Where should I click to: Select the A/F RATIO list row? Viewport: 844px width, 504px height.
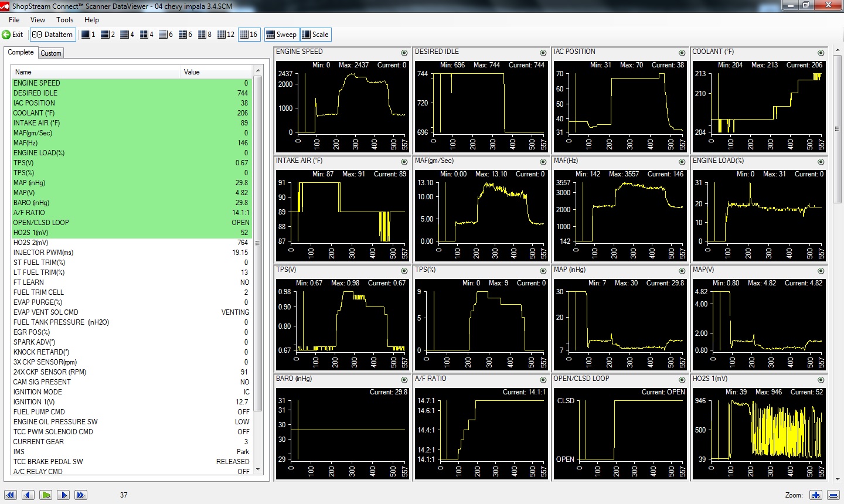tap(131, 213)
